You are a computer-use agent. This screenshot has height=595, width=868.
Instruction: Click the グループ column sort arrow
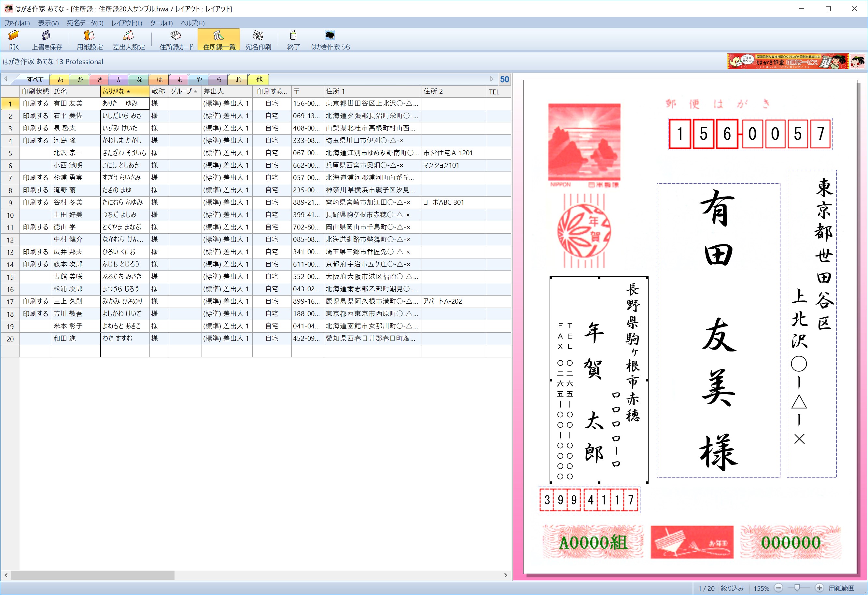[195, 92]
